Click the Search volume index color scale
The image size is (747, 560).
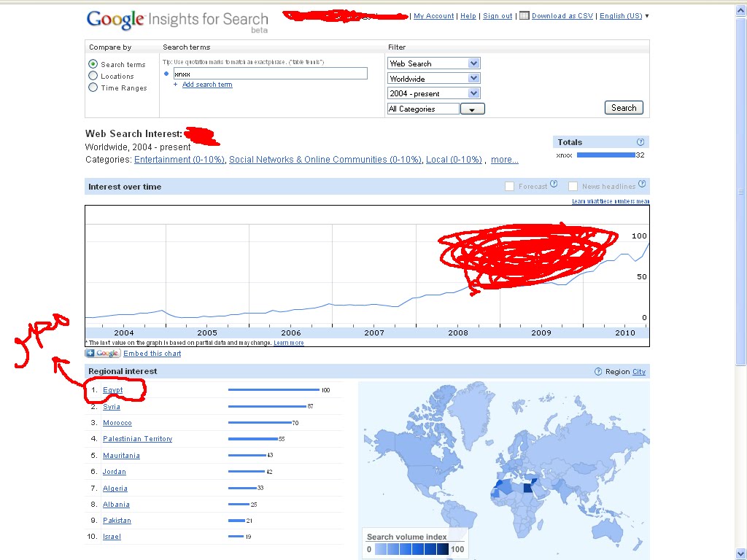pos(411,550)
